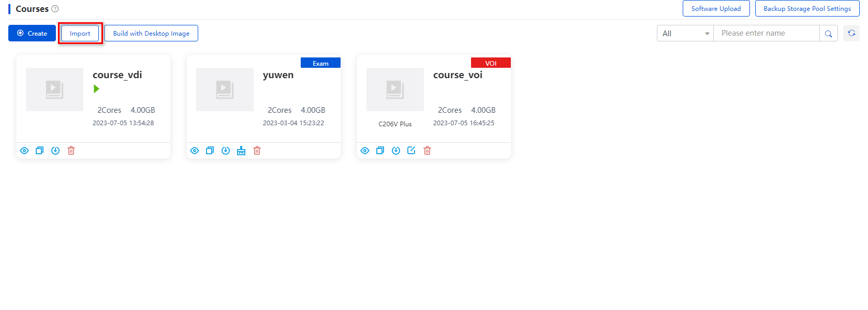The image size is (868, 310).
Task: Click Build with Desktop Image button
Action: [151, 33]
